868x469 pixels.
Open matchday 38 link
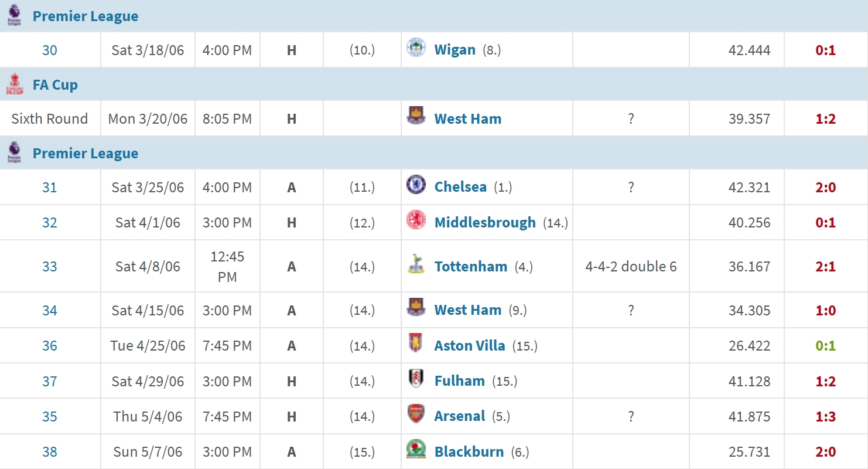(x=50, y=452)
